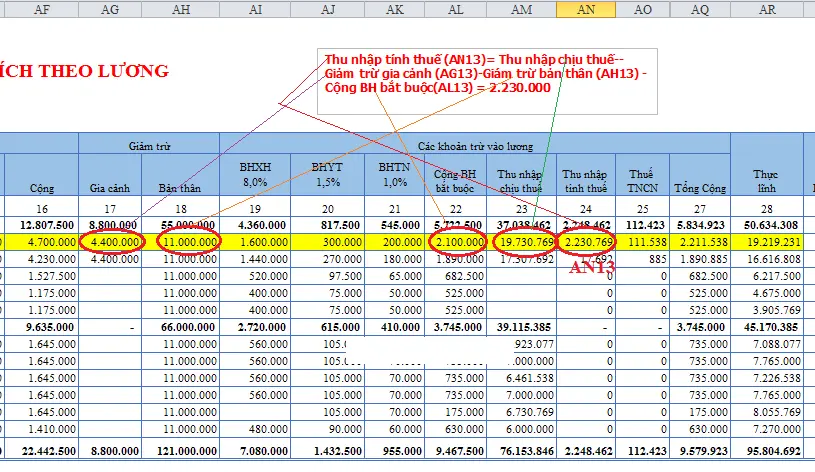Click bold cell with value 39.115.385
This screenshot has width=815, height=472.
coord(521,327)
